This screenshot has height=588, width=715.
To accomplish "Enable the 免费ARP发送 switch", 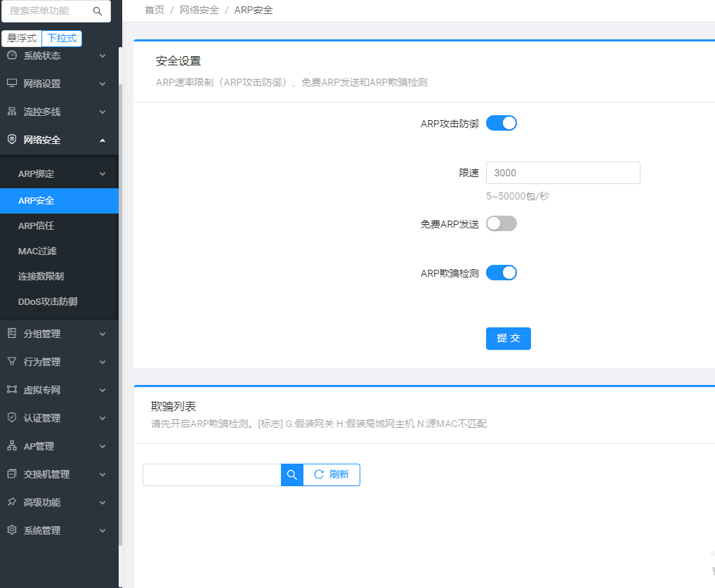I will (501, 223).
